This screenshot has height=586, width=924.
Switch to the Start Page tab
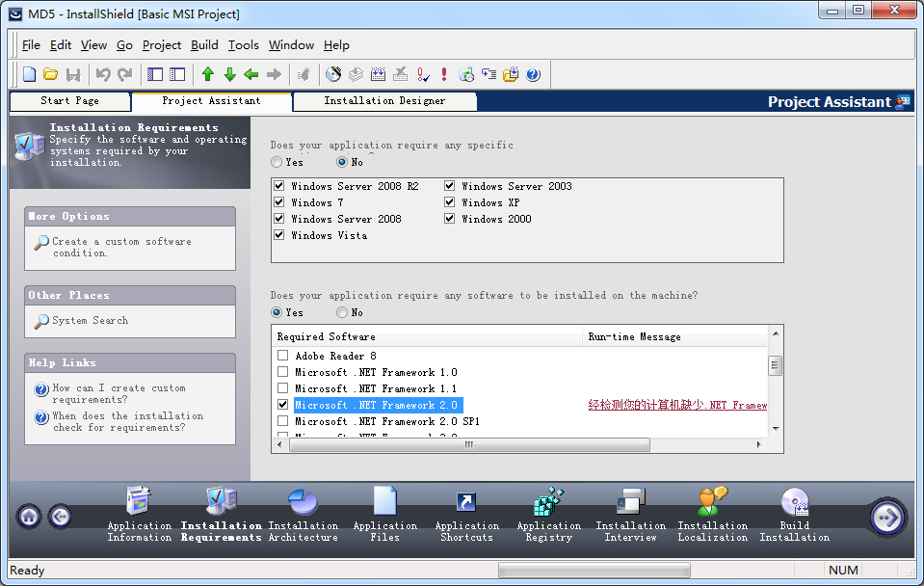tap(70, 101)
